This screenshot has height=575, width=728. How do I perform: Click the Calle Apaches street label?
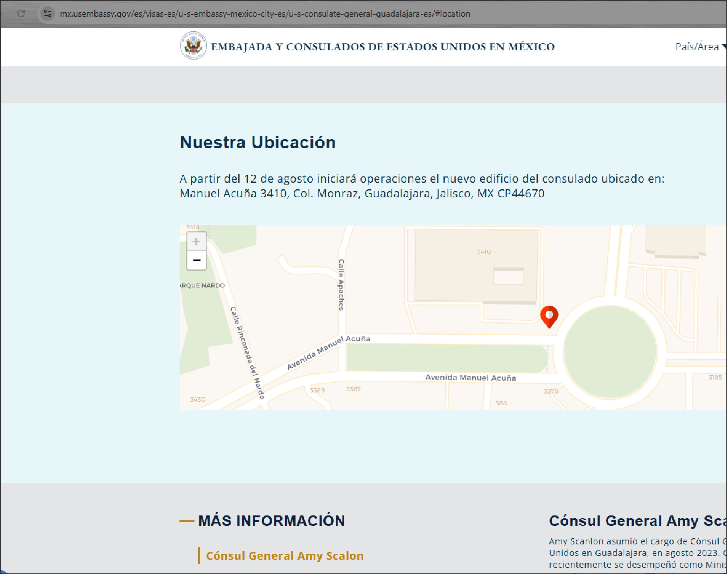341,285
